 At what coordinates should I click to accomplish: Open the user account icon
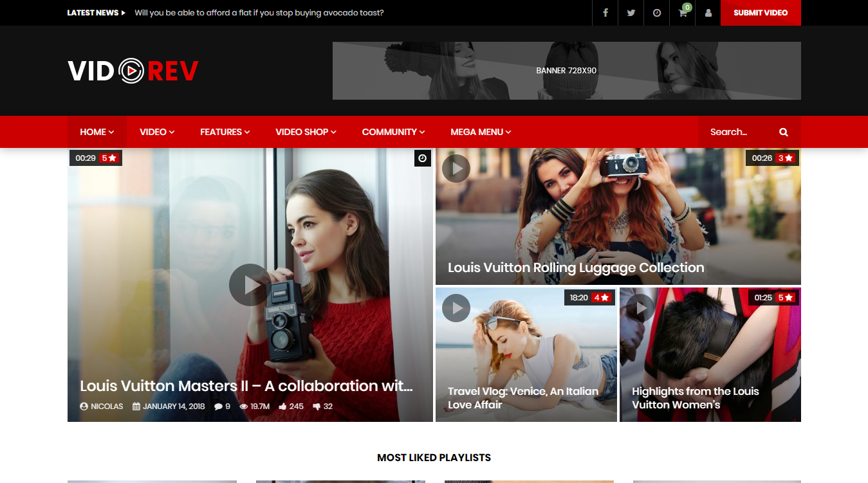pyautogui.click(x=708, y=13)
